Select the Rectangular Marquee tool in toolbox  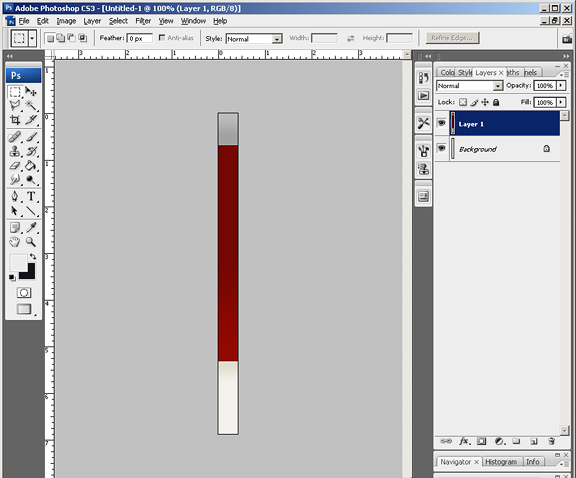pyautogui.click(x=15, y=91)
